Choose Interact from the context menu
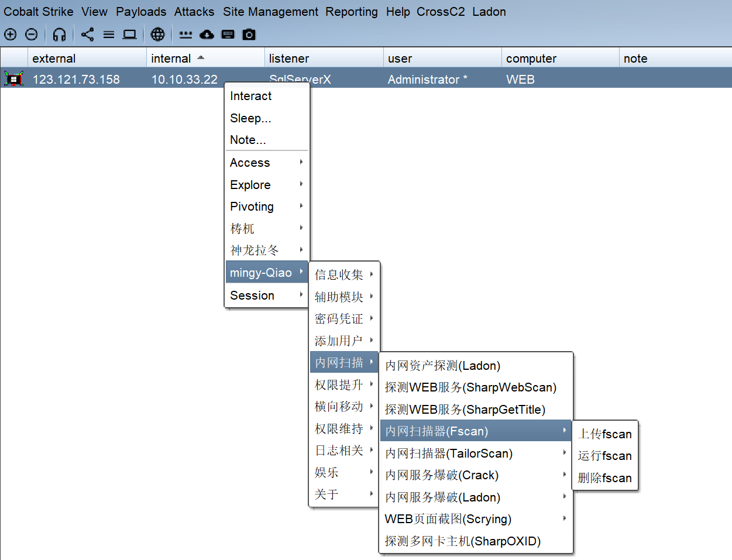This screenshot has height=560, width=732. coord(251,96)
